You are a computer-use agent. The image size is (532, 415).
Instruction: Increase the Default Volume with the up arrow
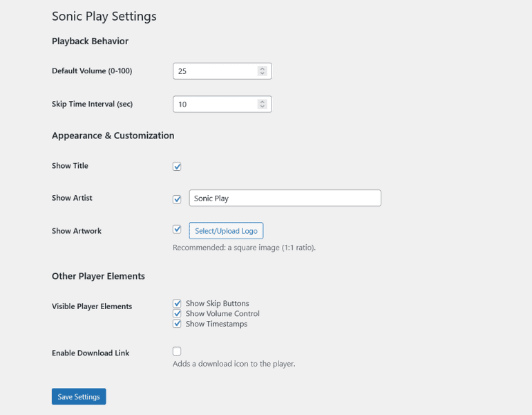tap(262, 68)
